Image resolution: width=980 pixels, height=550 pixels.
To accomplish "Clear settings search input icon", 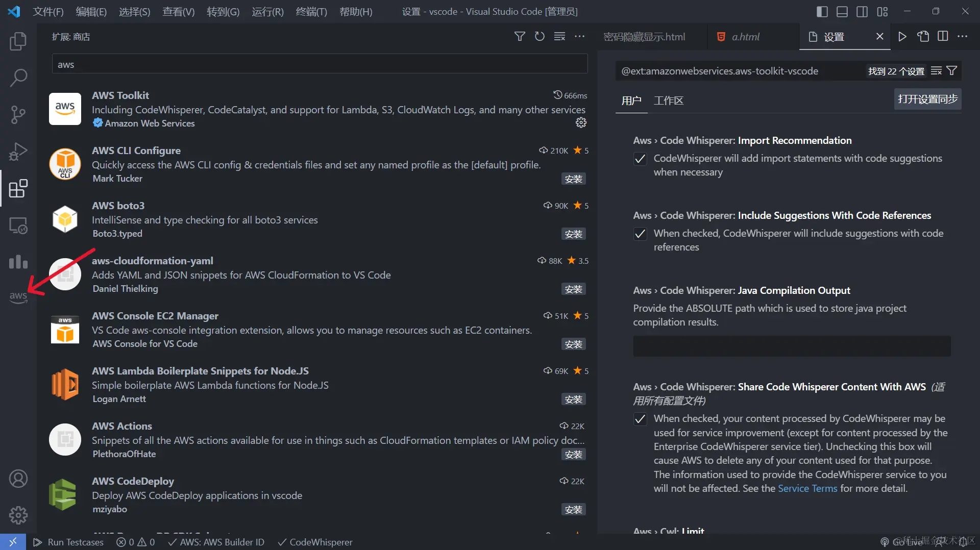I will tap(936, 71).
